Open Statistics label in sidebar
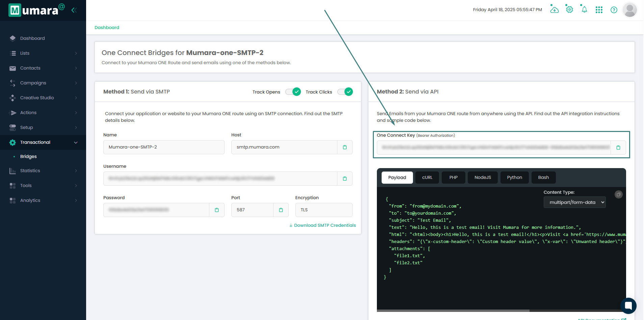Viewport: 644px width, 320px height. (30, 171)
